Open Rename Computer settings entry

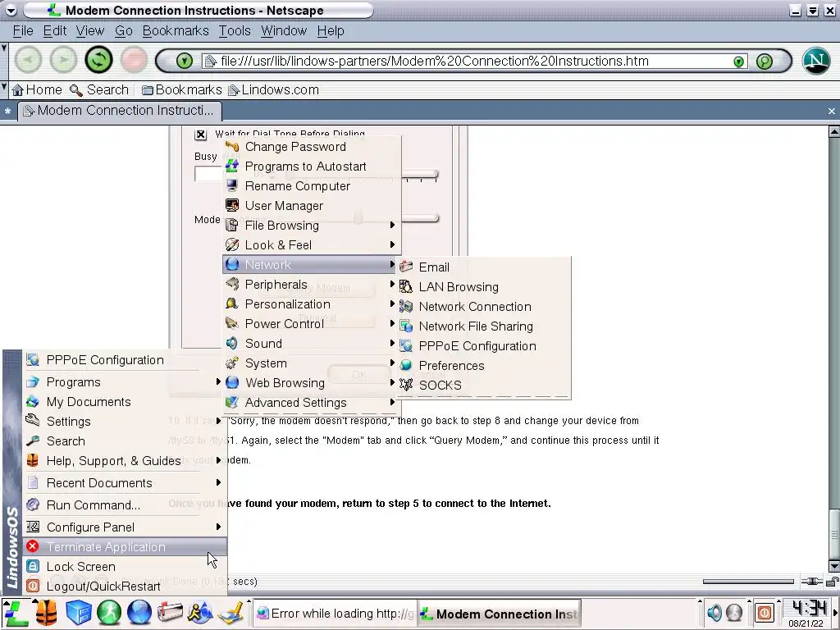pyautogui.click(x=311, y=186)
